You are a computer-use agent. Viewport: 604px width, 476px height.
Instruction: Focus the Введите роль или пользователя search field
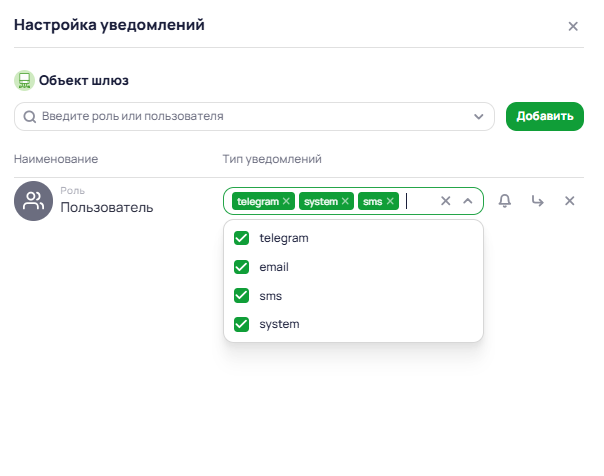(250, 117)
